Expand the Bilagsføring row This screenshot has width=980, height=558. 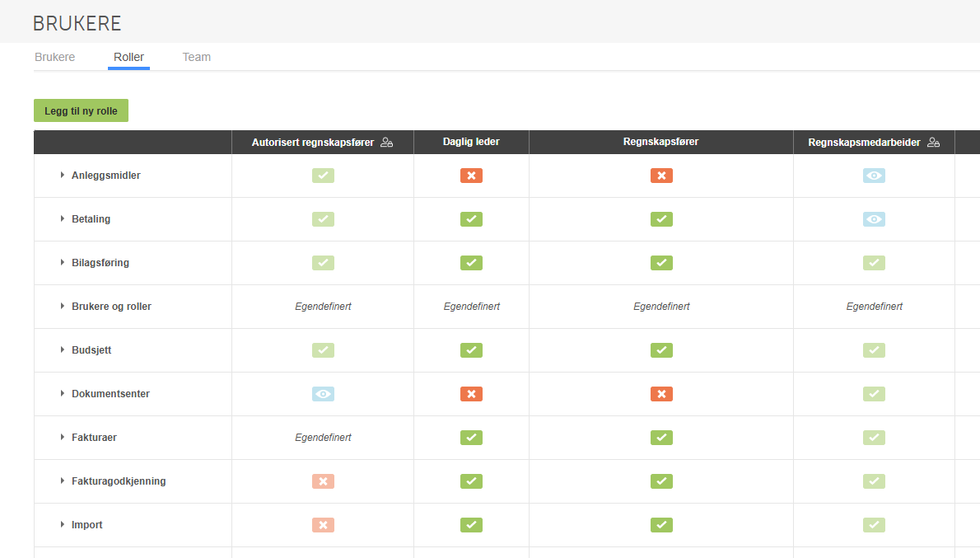[63, 263]
